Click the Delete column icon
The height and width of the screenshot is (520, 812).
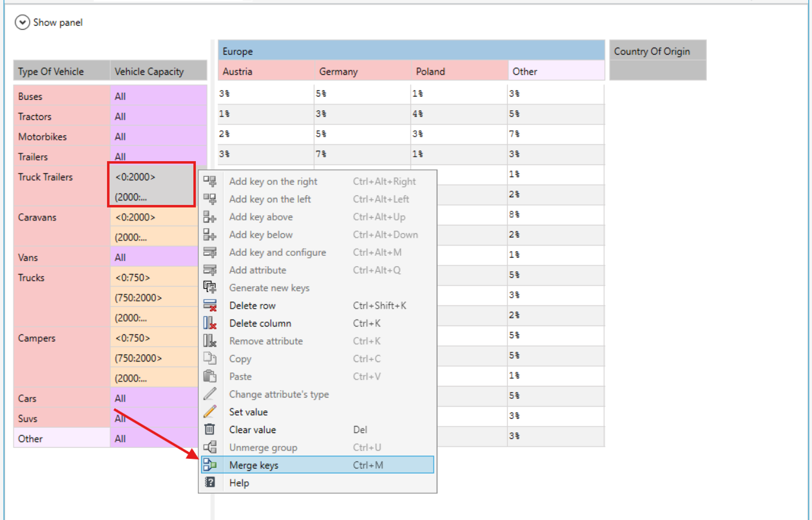(210, 323)
